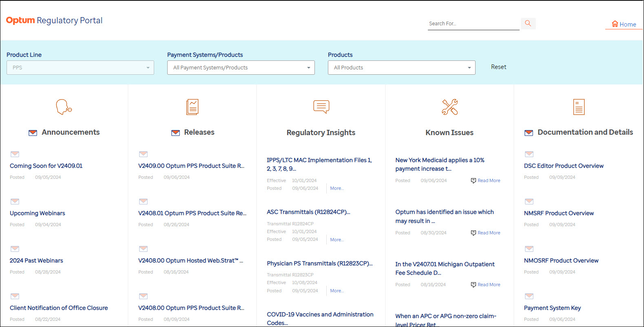Click comment icon beside Michigan Outpatient Read More

pyautogui.click(x=474, y=285)
